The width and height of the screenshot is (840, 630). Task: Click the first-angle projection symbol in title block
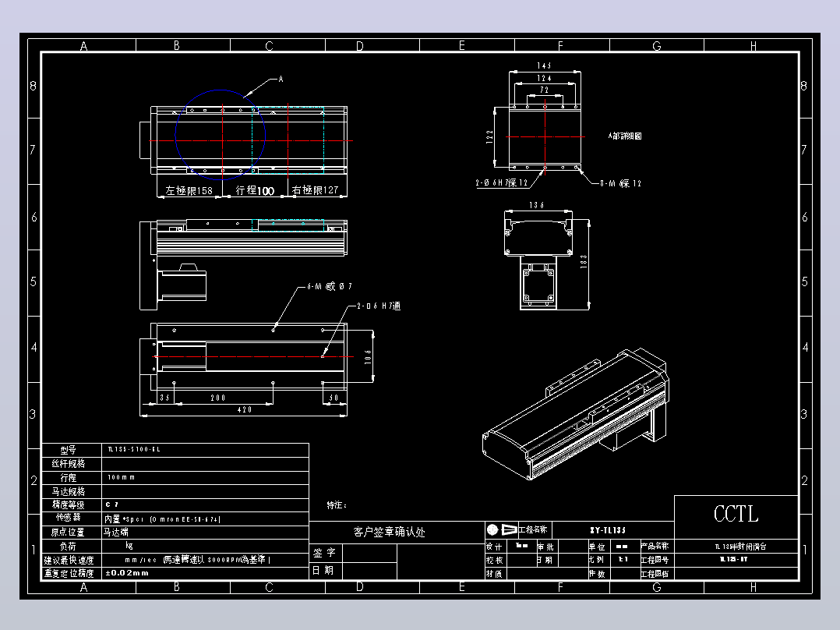502,529
